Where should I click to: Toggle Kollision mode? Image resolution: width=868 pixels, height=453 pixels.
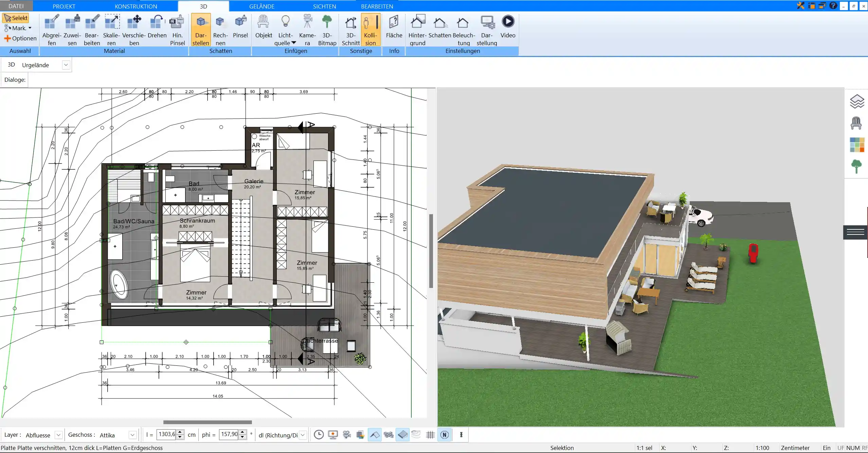[x=370, y=30]
